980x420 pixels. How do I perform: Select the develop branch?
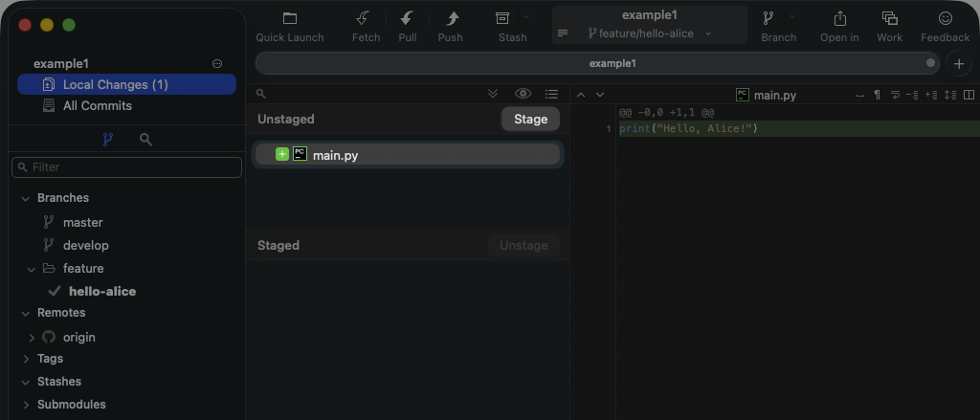click(85, 245)
